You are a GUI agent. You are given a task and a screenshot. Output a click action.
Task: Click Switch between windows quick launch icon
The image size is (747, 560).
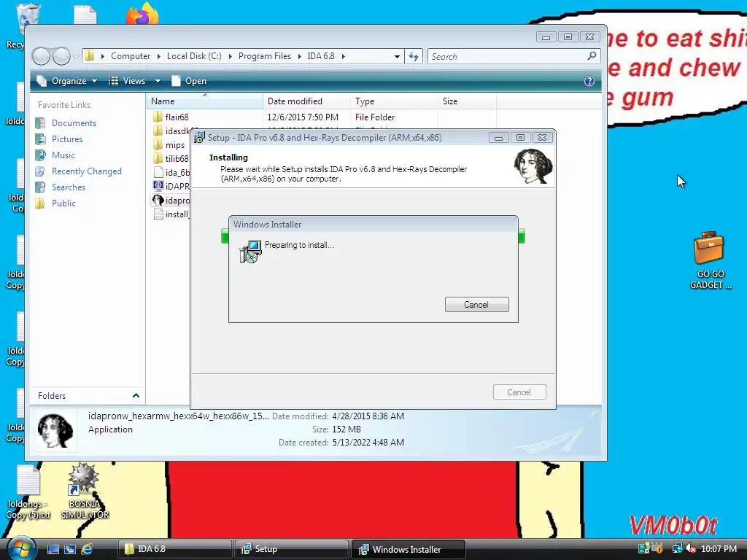pos(70,550)
